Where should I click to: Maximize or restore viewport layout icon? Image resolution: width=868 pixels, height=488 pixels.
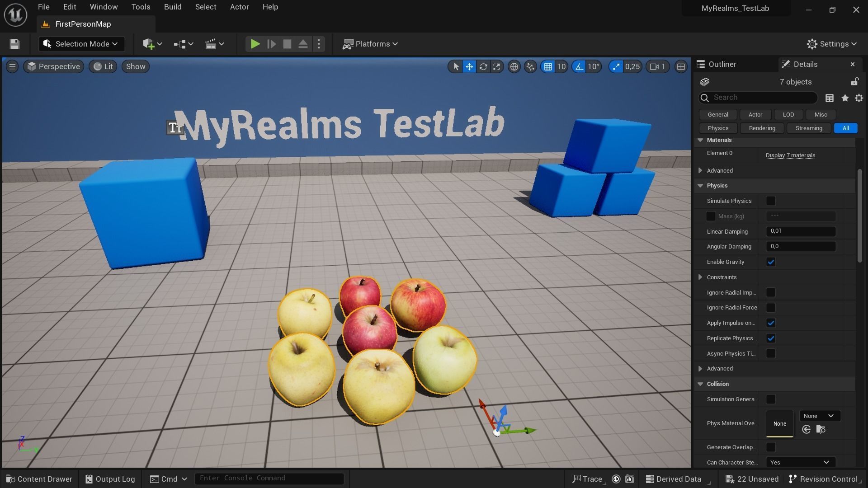pos(681,67)
